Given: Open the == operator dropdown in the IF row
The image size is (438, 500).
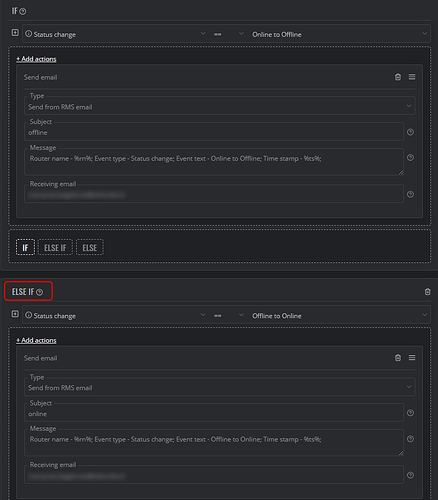Looking at the screenshot, I should (x=229, y=34).
